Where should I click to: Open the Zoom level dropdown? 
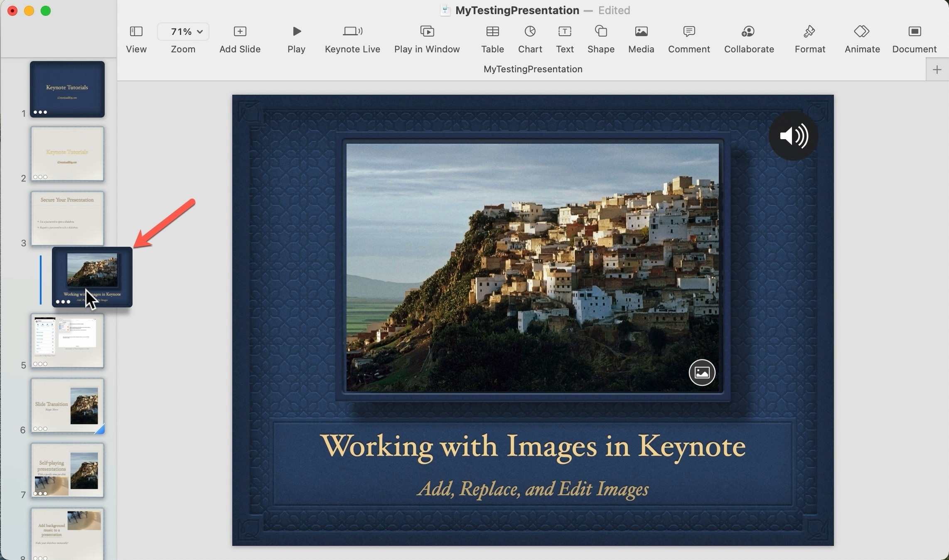tap(183, 31)
